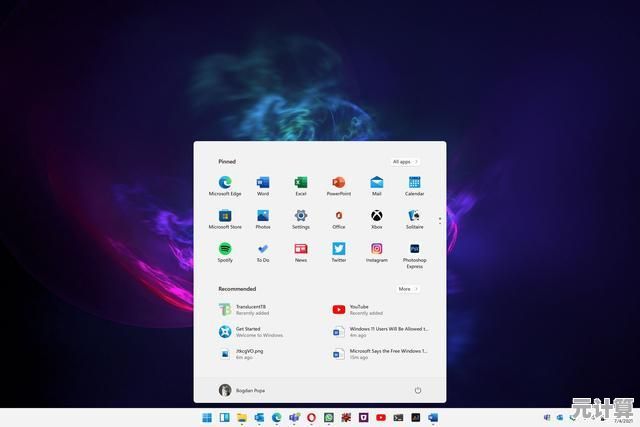Image resolution: width=640 pixels, height=427 pixels.
Task: Launch Microsoft Store
Action: (x=225, y=219)
